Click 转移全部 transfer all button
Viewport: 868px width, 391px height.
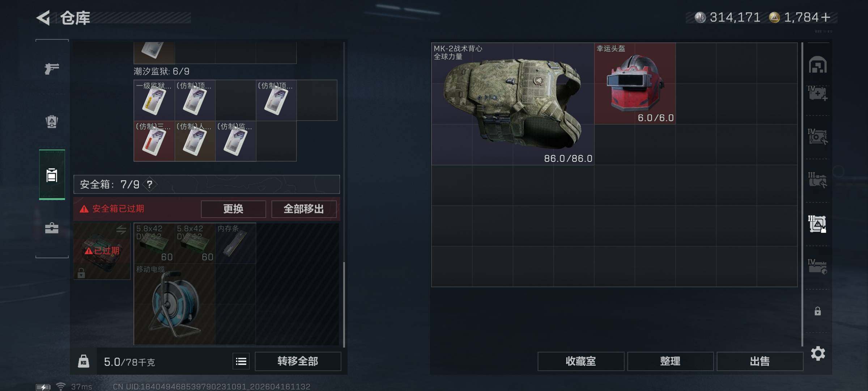click(298, 361)
